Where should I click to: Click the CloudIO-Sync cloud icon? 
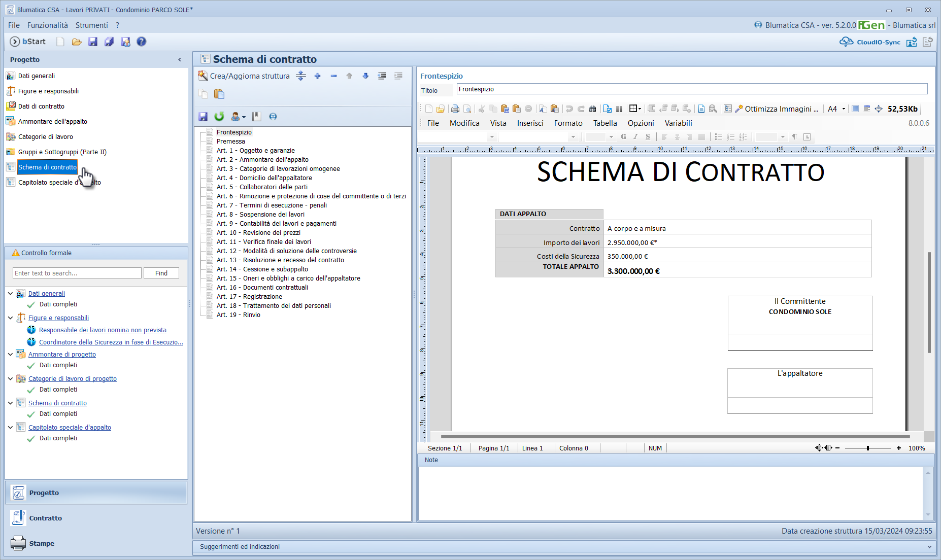[x=846, y=42]
